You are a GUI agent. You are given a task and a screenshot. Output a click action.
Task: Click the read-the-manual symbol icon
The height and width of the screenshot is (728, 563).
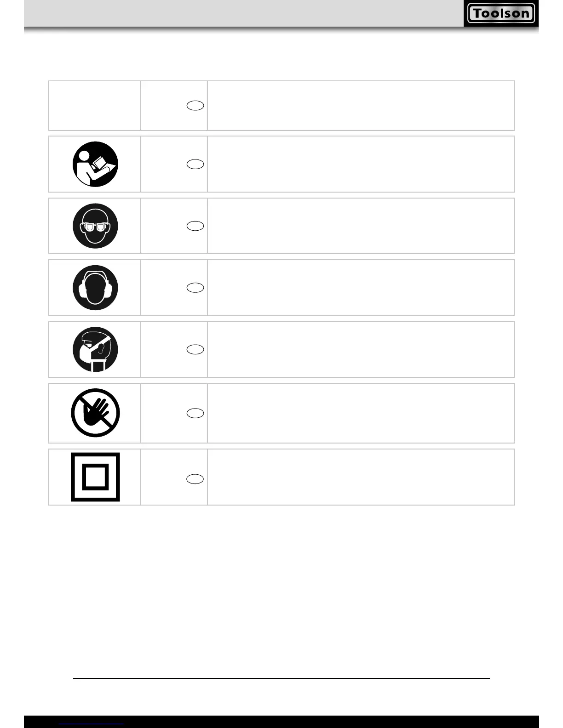click(95, 164)
